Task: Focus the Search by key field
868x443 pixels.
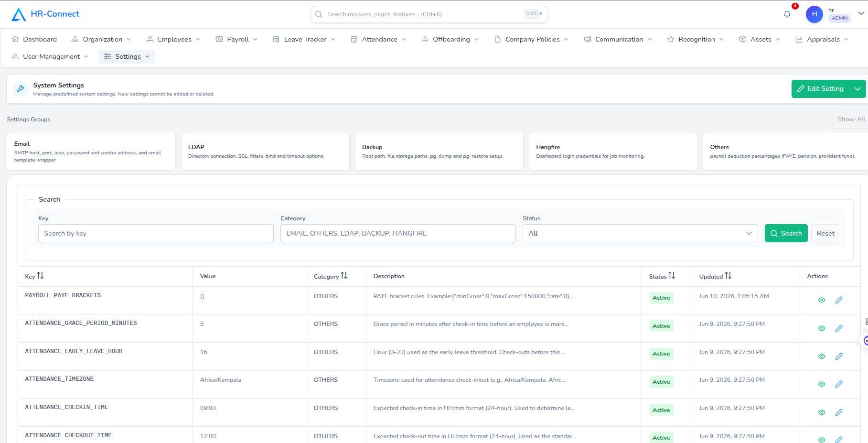Action: coord(156,233)
